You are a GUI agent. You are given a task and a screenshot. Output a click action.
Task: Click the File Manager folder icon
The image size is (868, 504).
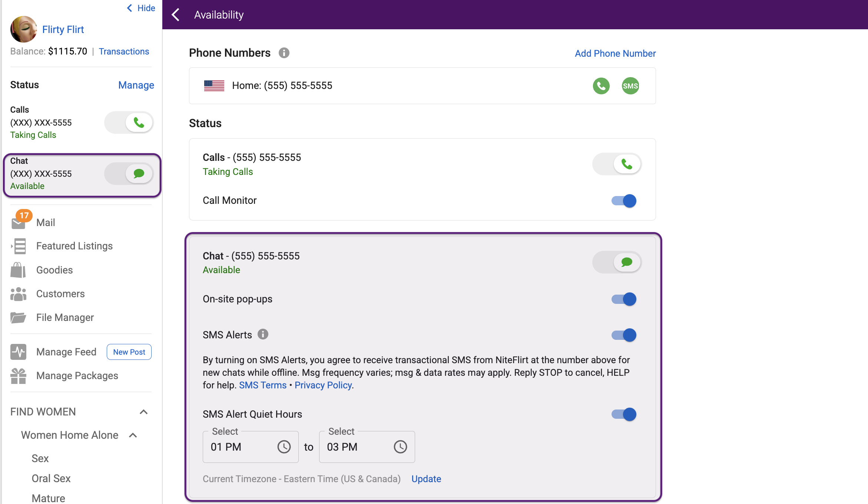pyautogui.click(x=18, y=318)
